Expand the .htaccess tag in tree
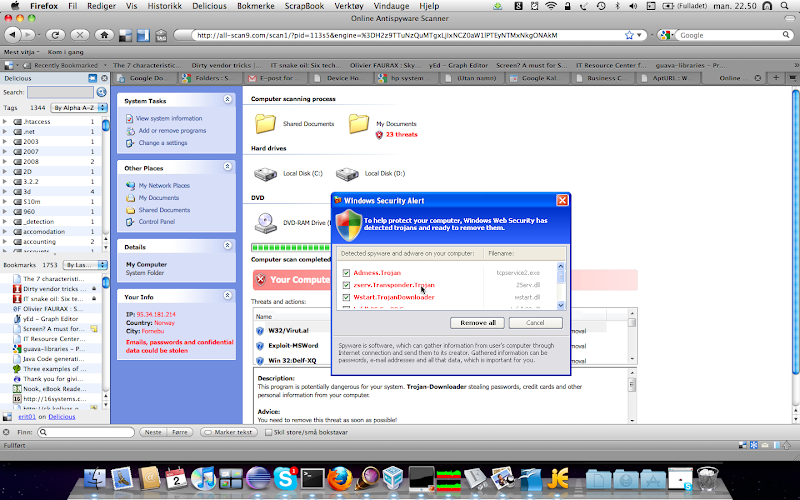800x500 pixels. coord(5,121)
